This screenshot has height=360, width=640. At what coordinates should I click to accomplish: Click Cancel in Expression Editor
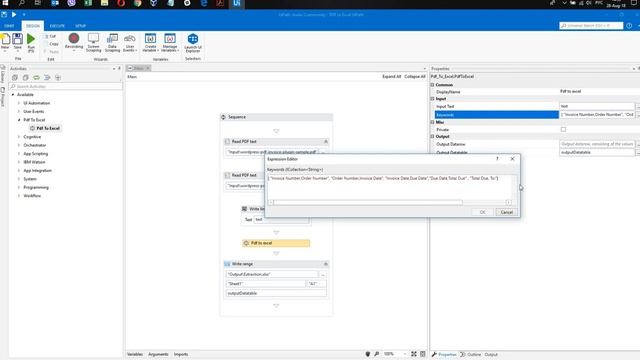point(507,212)
